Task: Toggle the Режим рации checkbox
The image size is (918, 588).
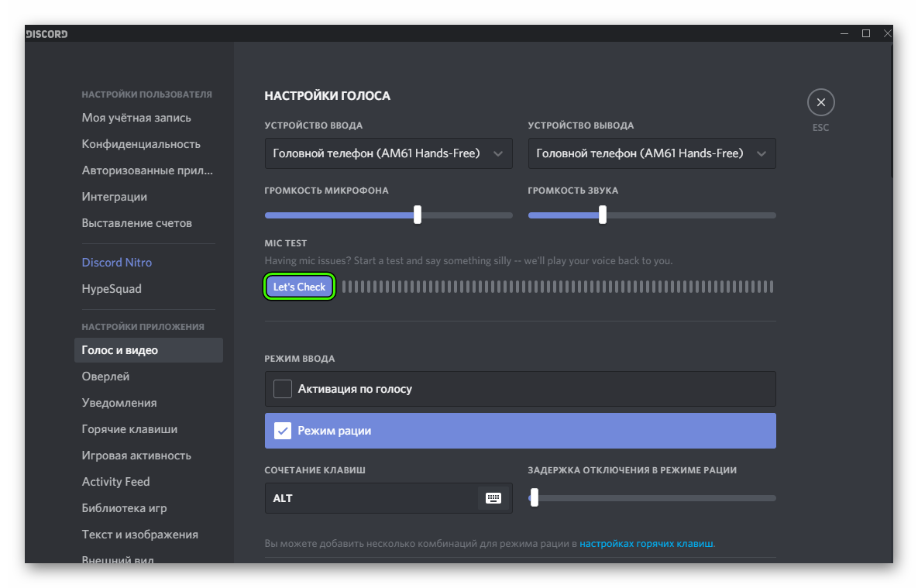Action: (x=283, y=431)
